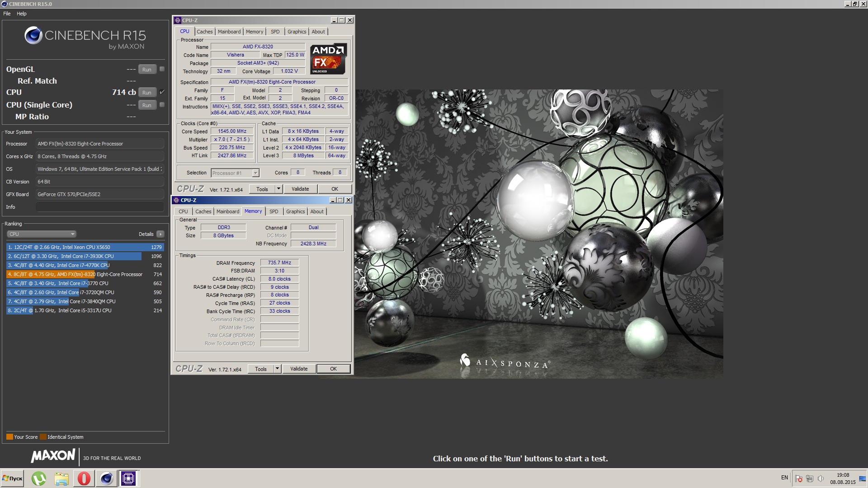Screen dimensions: 868x488
Task: Click the AMD FX processor logo
Action: (328, 59)
